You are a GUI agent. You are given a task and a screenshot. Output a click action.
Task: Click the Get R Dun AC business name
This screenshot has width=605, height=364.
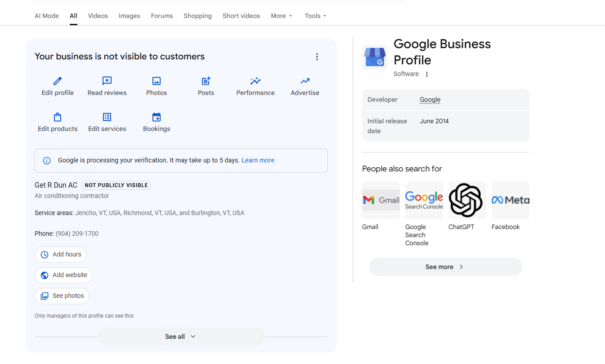(56, 185)
